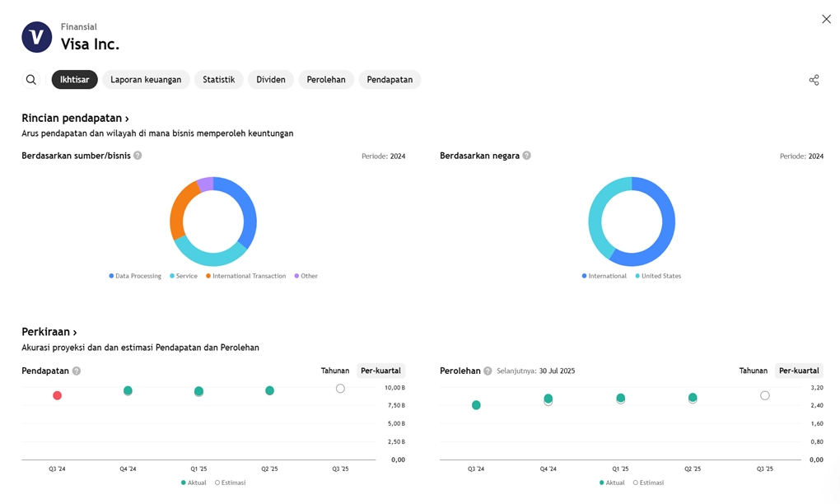
Task: Click the Q4 '24 revenue data point
Action: click(x=128, y=391)
